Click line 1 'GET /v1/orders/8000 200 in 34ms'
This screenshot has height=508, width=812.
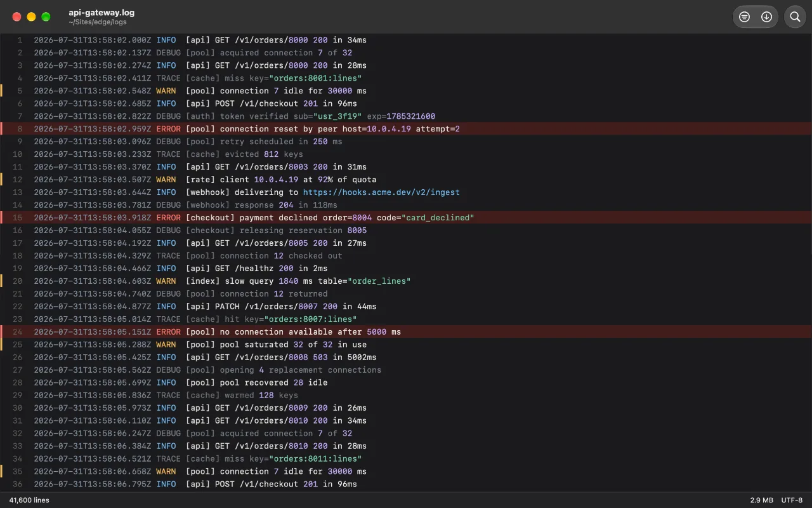[x=406, y=40]
